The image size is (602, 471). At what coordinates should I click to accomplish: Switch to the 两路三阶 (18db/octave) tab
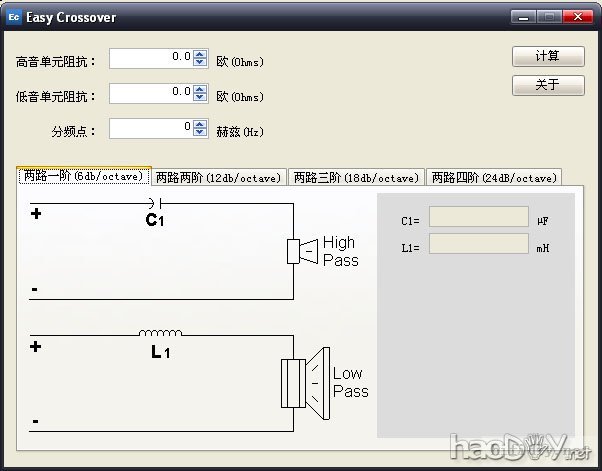tap(355, 178)
